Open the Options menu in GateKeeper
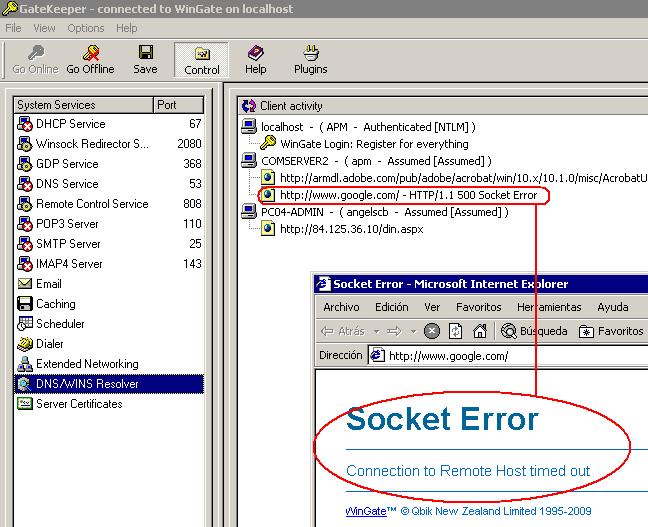 86,28
